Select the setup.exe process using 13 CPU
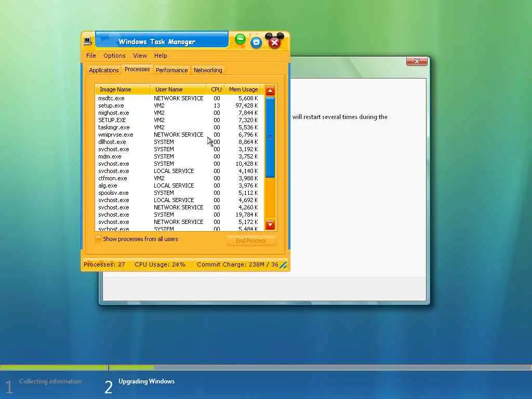 tap(179, 105)
